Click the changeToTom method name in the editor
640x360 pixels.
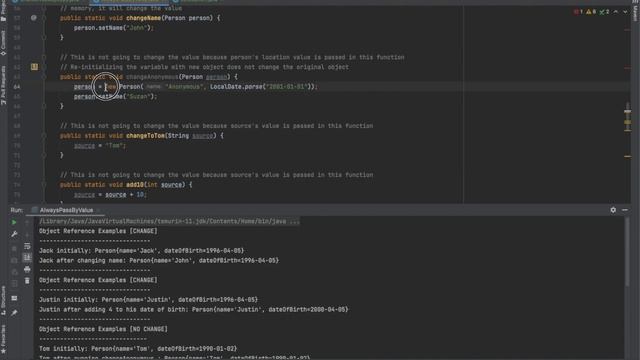[144, 136]
